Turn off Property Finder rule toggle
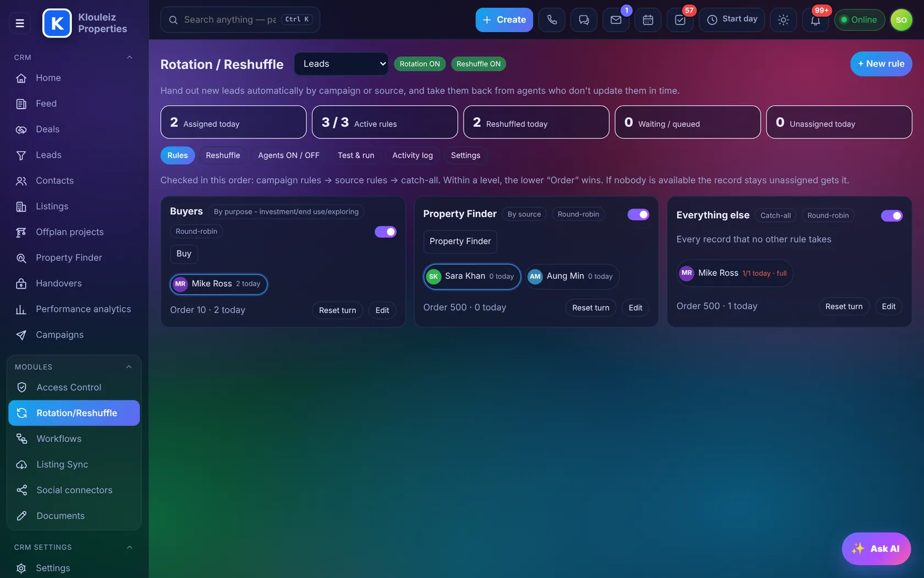The width and height of the screenshot is (924, 578). coord(638,214)
